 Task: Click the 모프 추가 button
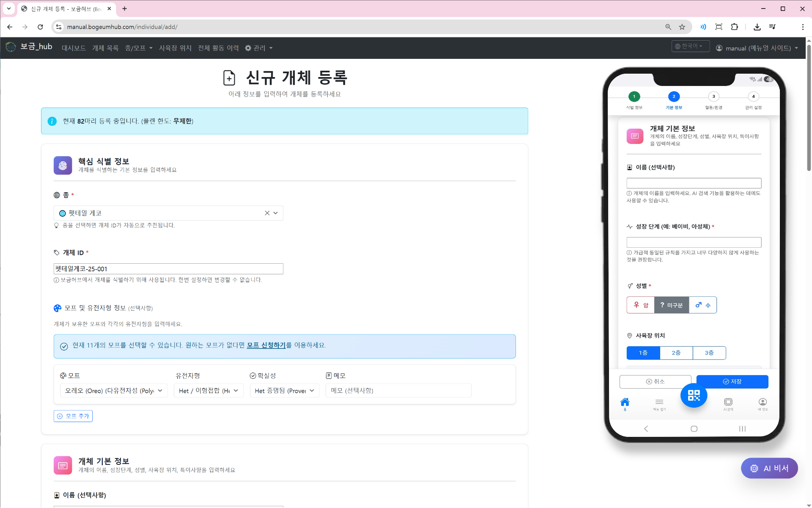pyautogui.click(x=73, y=416)
